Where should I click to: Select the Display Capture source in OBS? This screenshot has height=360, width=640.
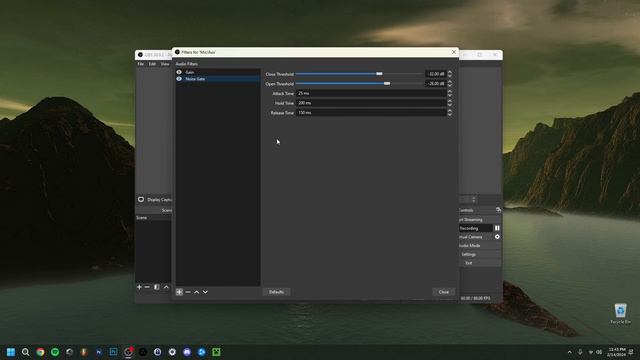[155, 200]
